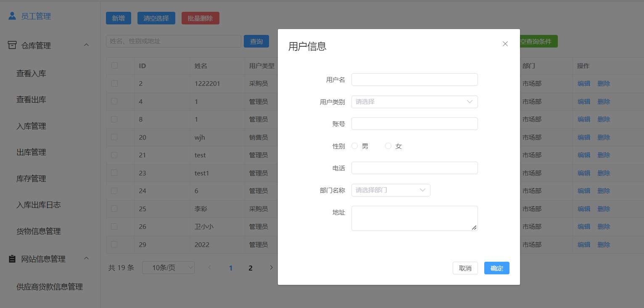
Task: Click the 员工管理 user icon in sidebar
Action: coord(12,16)
